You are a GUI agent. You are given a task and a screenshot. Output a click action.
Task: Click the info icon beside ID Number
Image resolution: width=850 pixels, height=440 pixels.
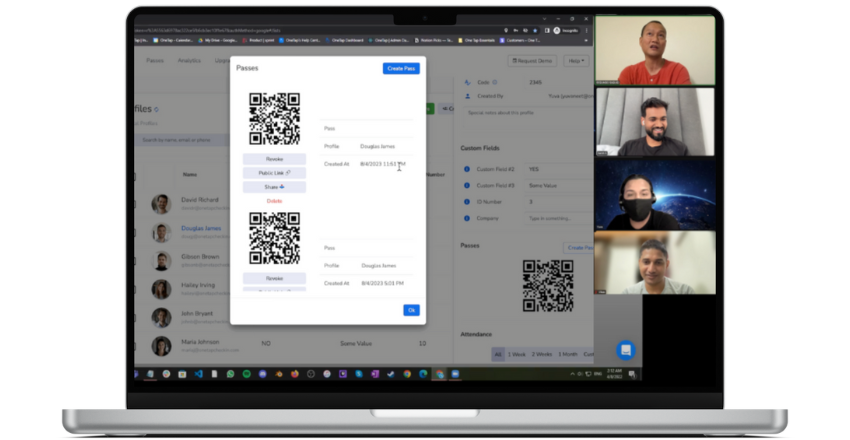[x=466, y=201]
